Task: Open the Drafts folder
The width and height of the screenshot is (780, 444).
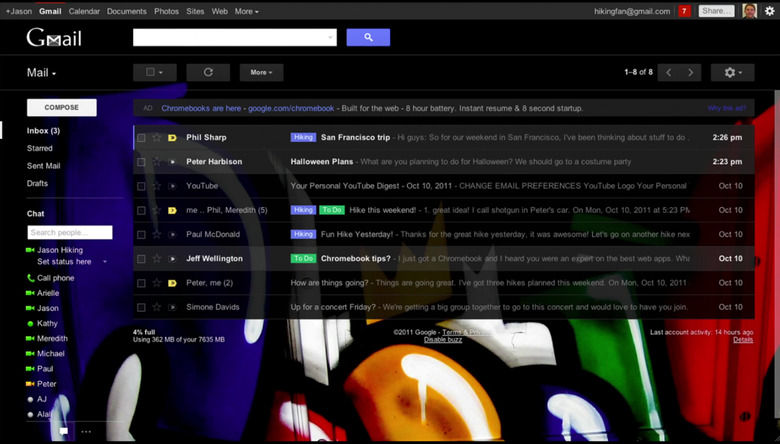Action: point(37,183)
